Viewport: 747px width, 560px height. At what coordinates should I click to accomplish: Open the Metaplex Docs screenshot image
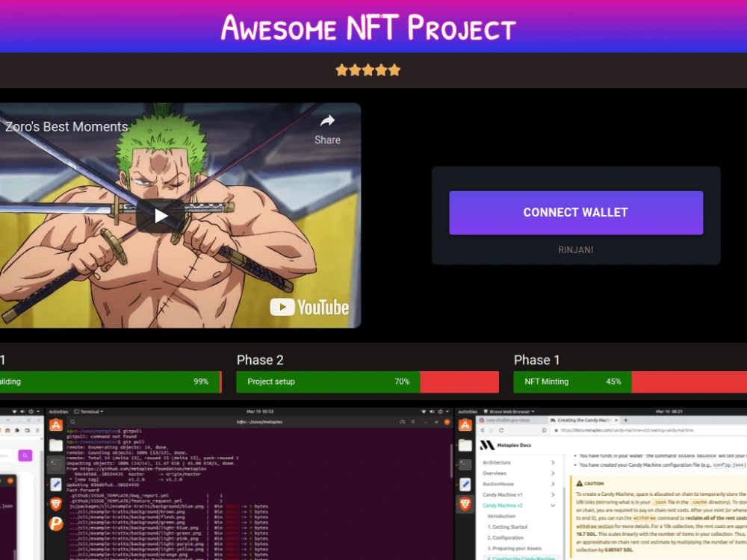(601, 484)
